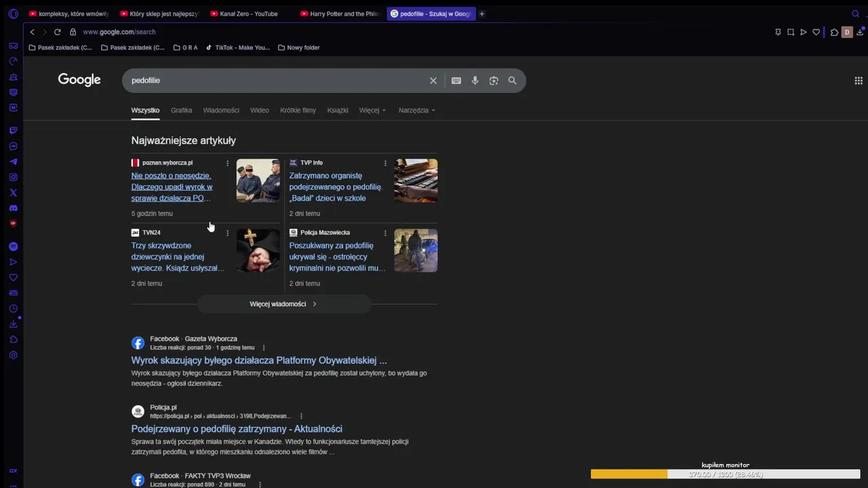868x488 pixels.
Task: Submit search with the magnifier button
Action: (x=512, y=81)
